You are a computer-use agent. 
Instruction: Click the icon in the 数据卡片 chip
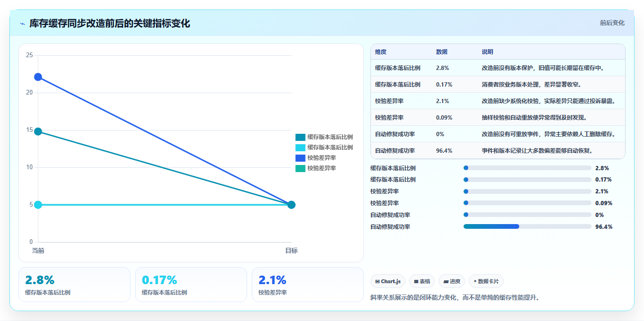click(475, 281)
